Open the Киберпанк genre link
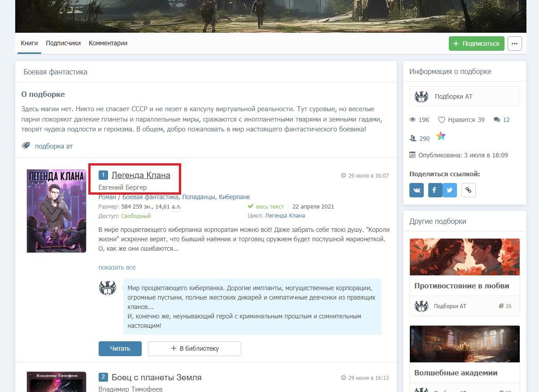This screenshot has height=392, width=539. (234, 197)
